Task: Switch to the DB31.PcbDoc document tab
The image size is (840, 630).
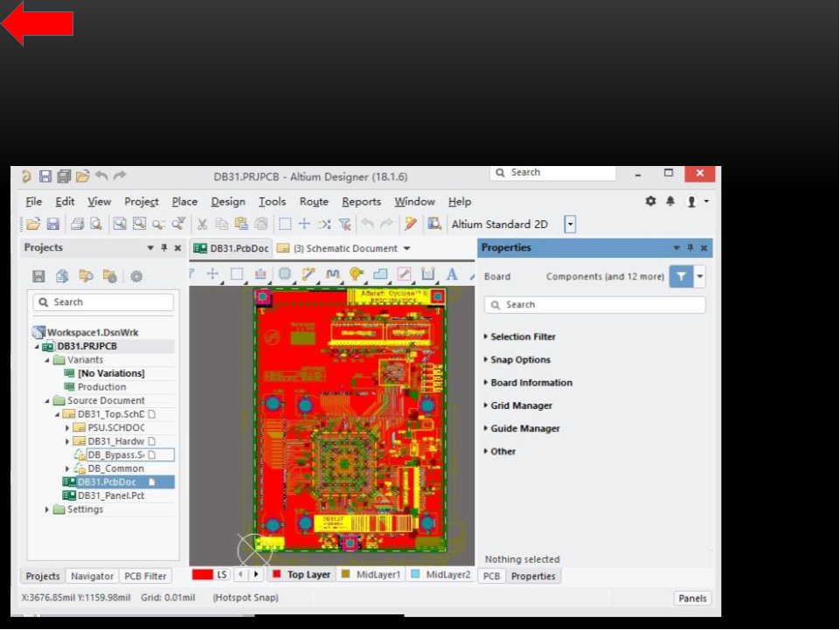Action: coord(232,248)
